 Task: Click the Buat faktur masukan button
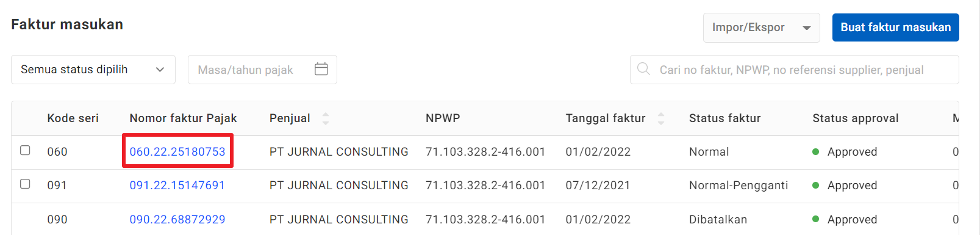tap(895, 27)
